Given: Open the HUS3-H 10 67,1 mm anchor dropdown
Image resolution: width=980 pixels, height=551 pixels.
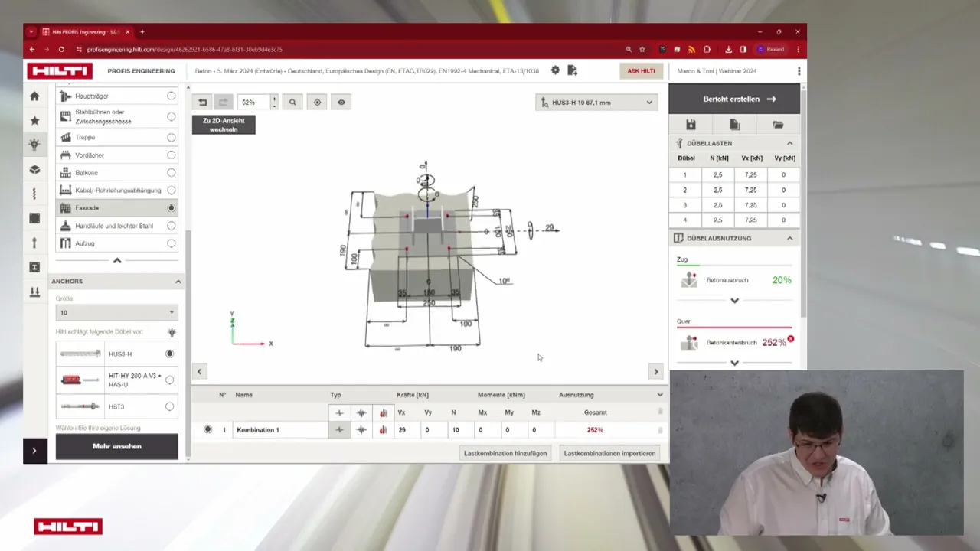Looking at the screenshot, I should coord(596,102).
